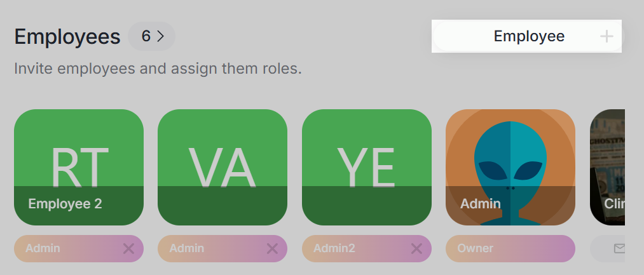
Task: Click the "Employee 2" name label
Action: pyautogui.click(x=65, y=204)
